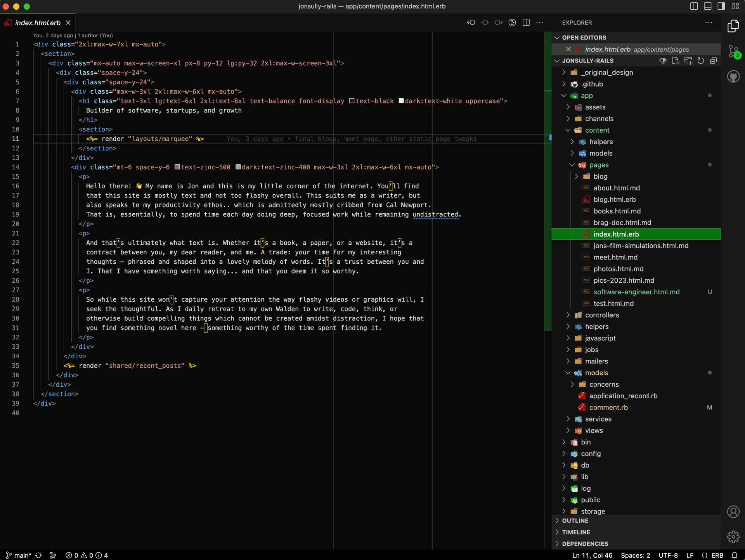Click the ERB language mode in status bar
This screenshot has width=745, height=560.
pyautogui.click(x=717, y=555)
